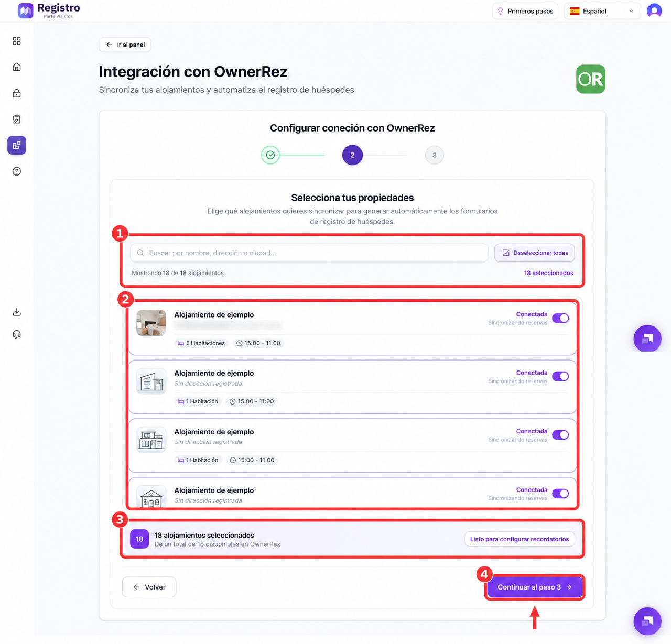
Task: Toggle off the 2 Habitaciones listing switch
Action: (560, 318)
